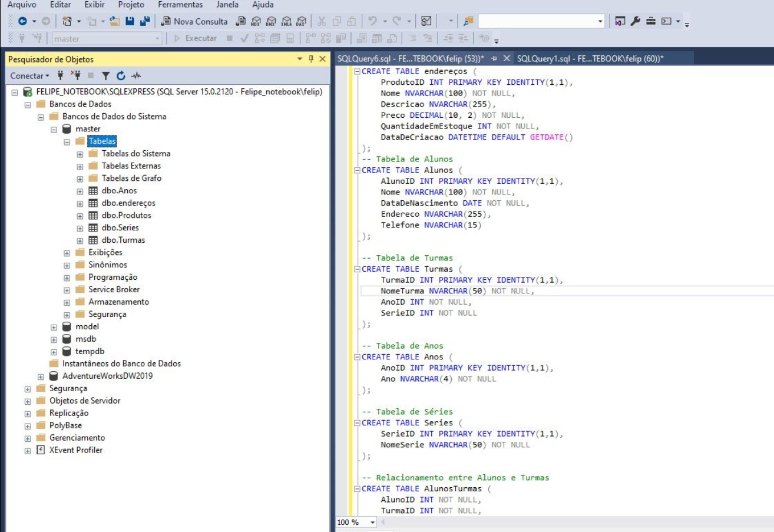Select the dbo.Turmas table

click(123, 240)
